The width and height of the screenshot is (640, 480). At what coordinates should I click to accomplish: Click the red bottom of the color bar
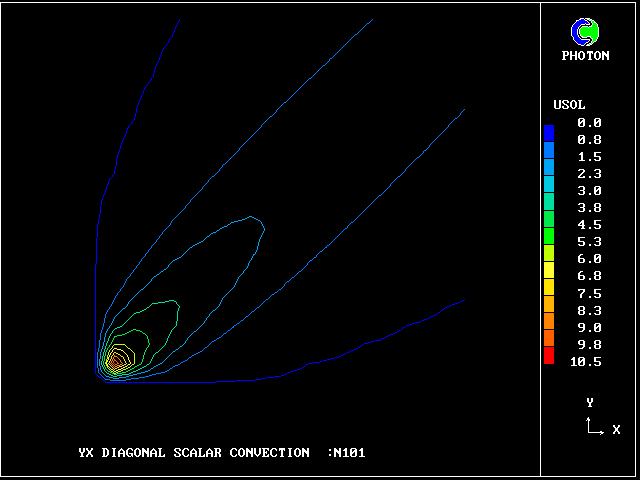[548, 358]
